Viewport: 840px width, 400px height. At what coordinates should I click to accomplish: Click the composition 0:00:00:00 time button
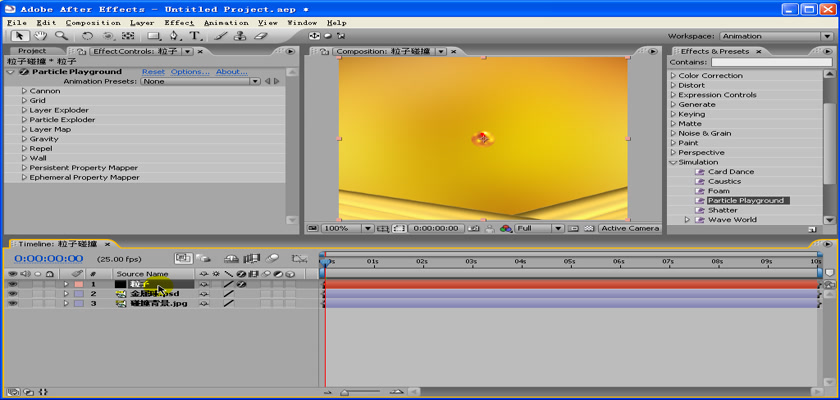click(436, 229)
